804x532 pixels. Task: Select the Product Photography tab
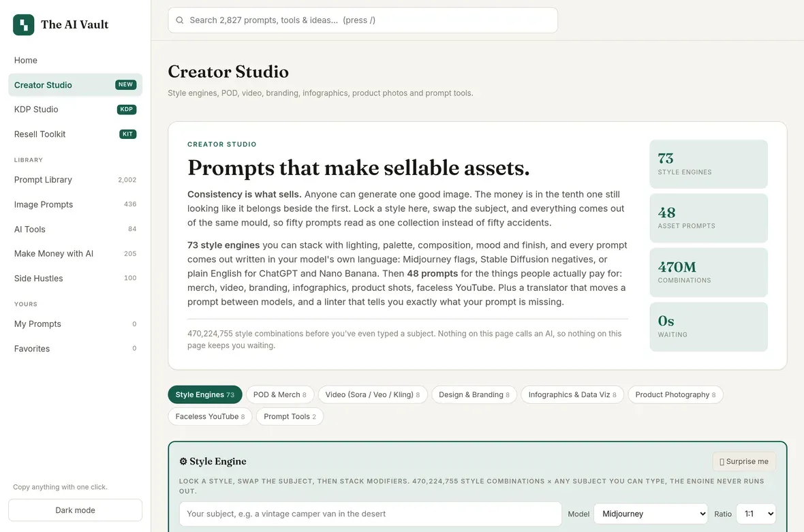pyautogui.click(x=675, y=394)
